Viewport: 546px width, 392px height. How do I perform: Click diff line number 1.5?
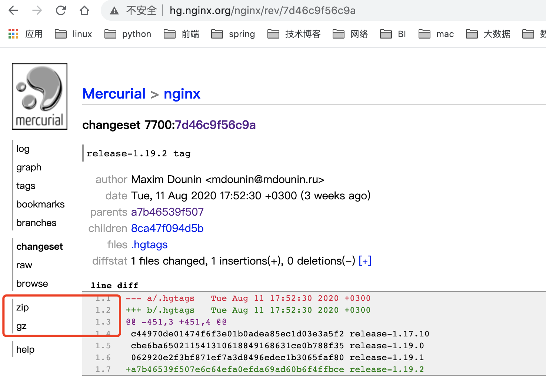click(x=103, y=346)
